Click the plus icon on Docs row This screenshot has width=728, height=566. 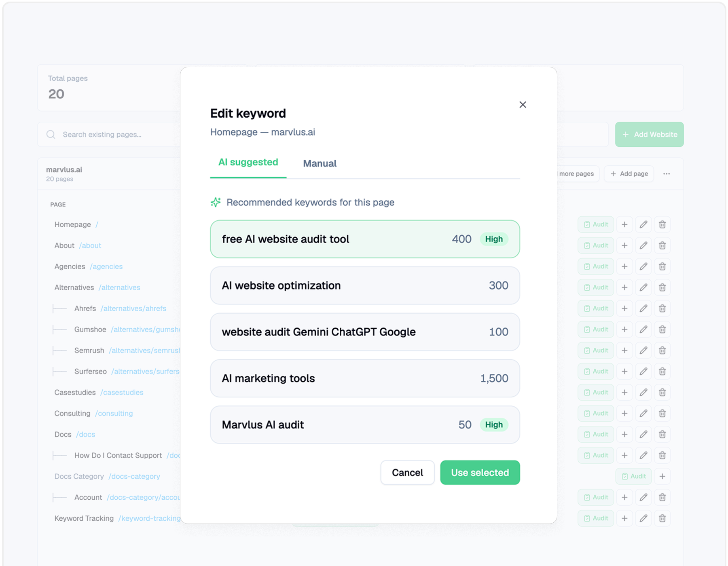[x=624, y=435]
